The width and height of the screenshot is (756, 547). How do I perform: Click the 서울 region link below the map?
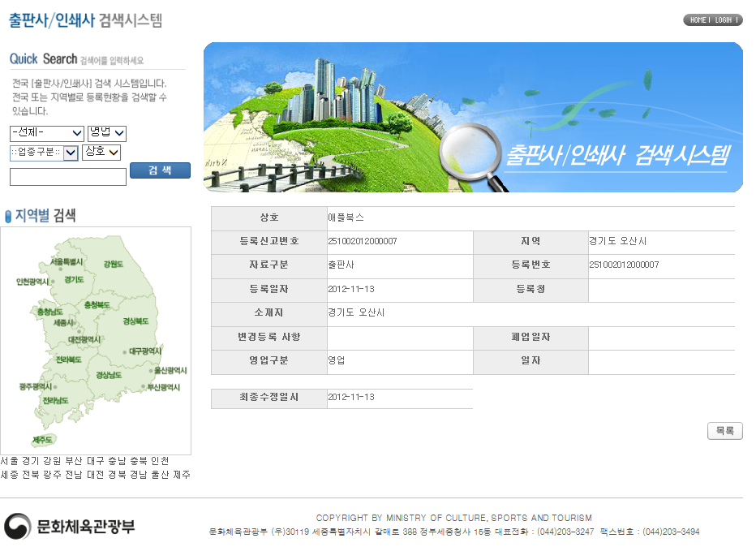(9, 459)
